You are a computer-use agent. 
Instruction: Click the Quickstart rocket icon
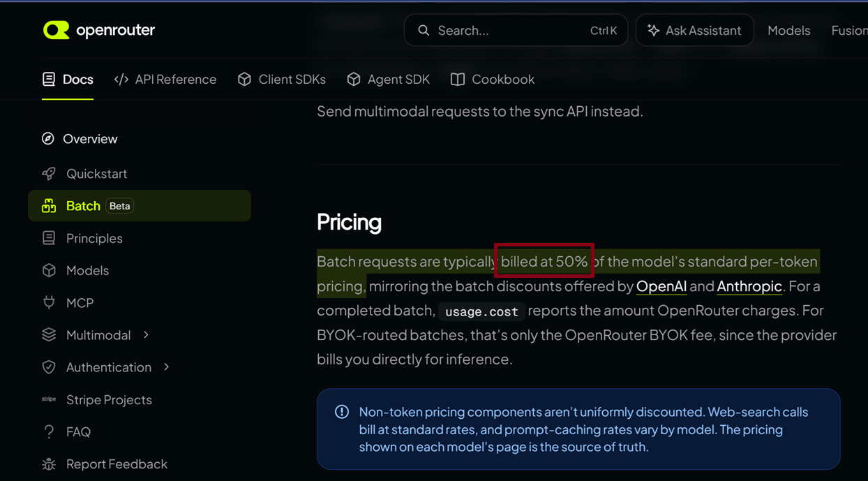[x=49, y=174]
